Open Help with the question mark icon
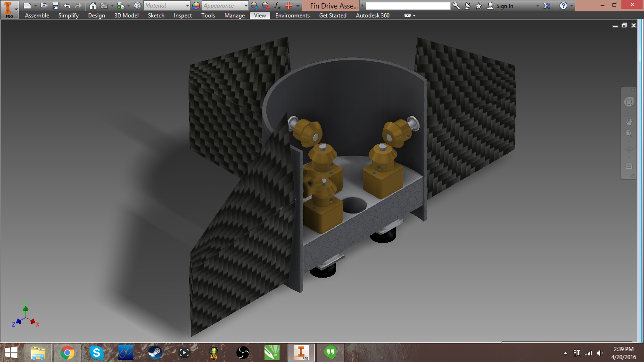Screen dimensions: 644x362 pyautogui.click(x=563, y=6)
